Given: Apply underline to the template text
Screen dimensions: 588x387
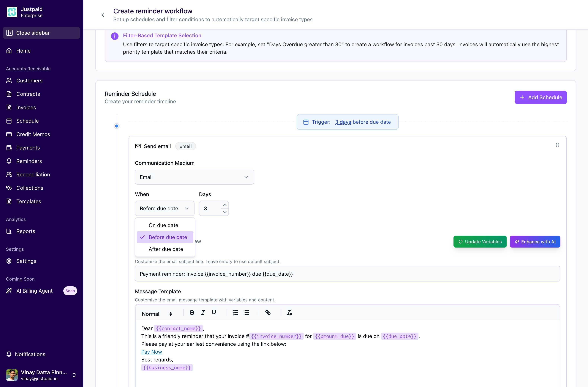Looking at the screenshot, I should tap(213, 312).
